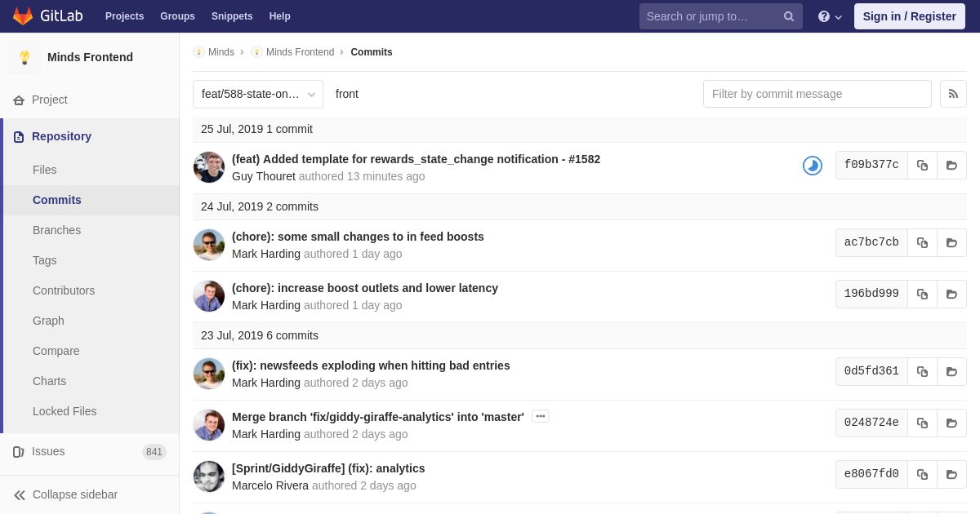Browse files at commit 196bd999
Image resolution: width=980 pixels, height=514 pixels.
(951, 294)
